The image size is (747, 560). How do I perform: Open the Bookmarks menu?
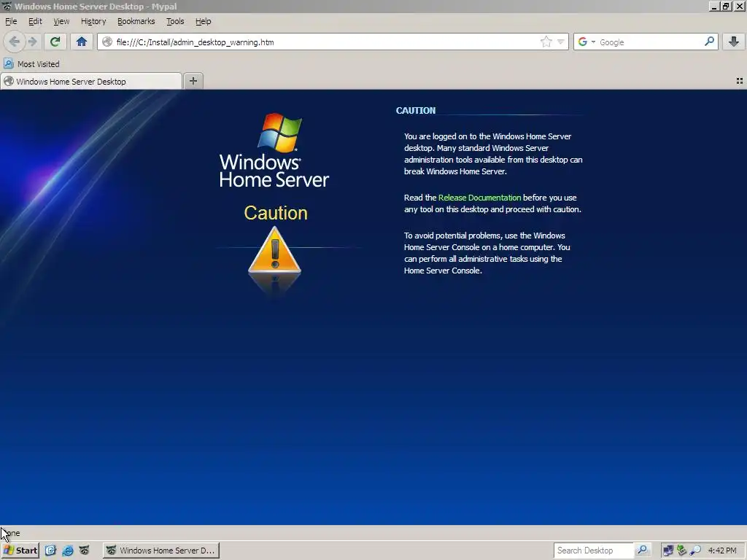point(136,21)
